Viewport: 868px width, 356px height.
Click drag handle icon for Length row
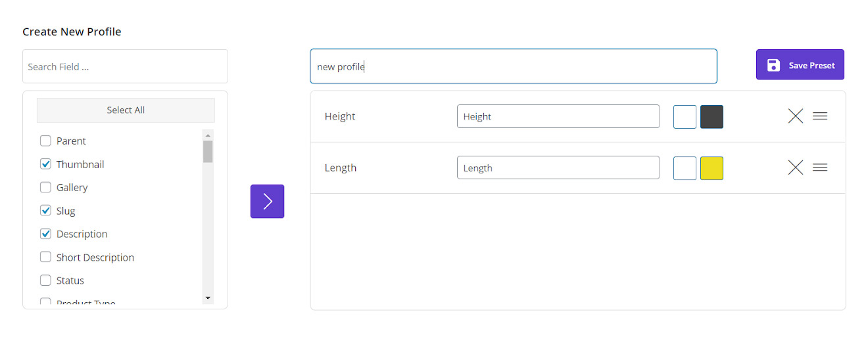click(x=819, y=167)
